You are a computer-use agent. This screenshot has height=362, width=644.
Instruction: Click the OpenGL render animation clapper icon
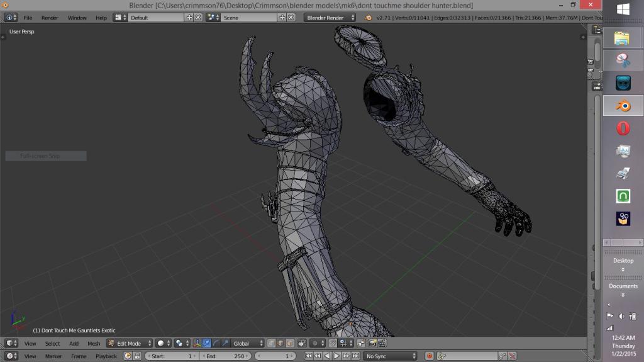coord(382,343)
